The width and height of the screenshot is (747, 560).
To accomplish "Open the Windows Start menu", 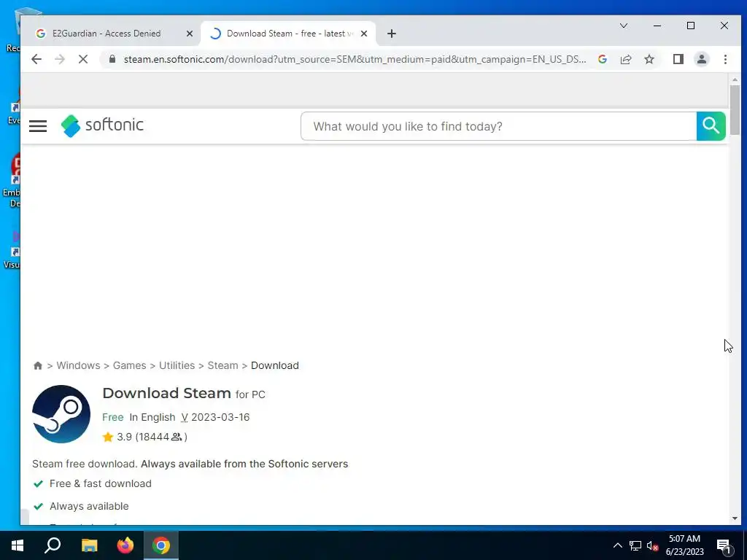I will (18, 545).
